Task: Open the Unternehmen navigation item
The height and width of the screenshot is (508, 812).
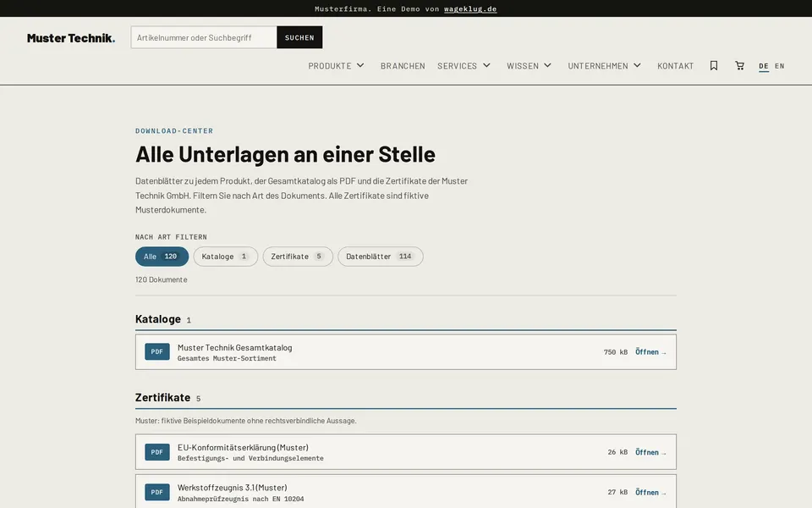Action: tap(598, 66)
